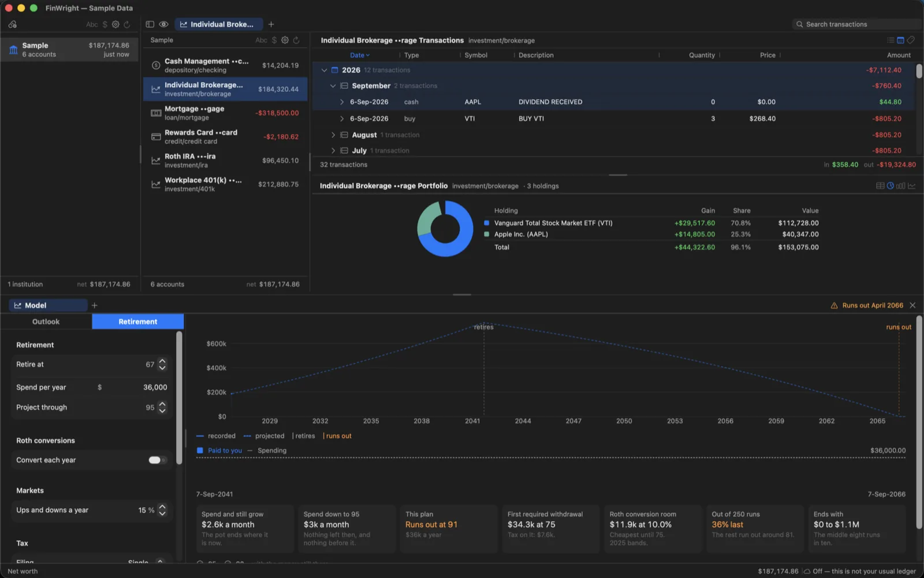
Task: Adjust the Retire at age stepper
Action: coord(162,364)
